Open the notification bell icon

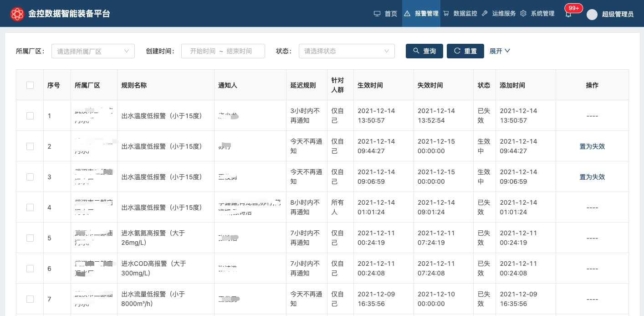coord(568,14)
